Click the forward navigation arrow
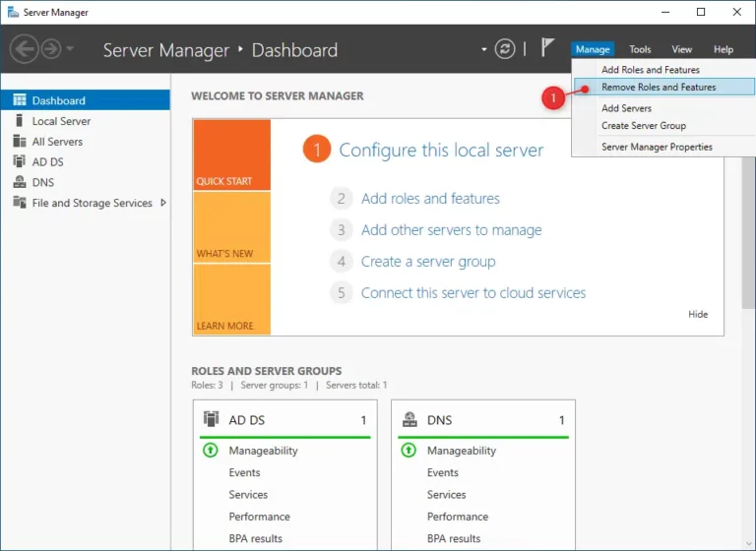The height and width of the screenshot is (551, 756). pos(51,48)
